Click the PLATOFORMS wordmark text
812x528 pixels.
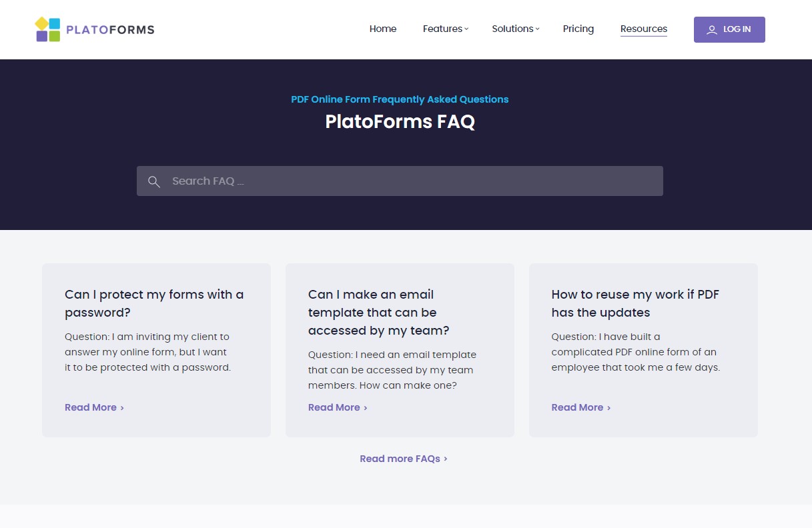click(x=110, y=29)
